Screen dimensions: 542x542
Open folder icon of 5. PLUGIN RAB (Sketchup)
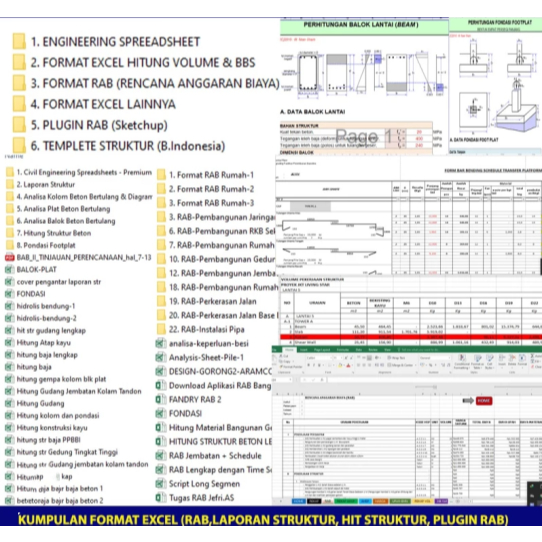click(x=19, y=125)
